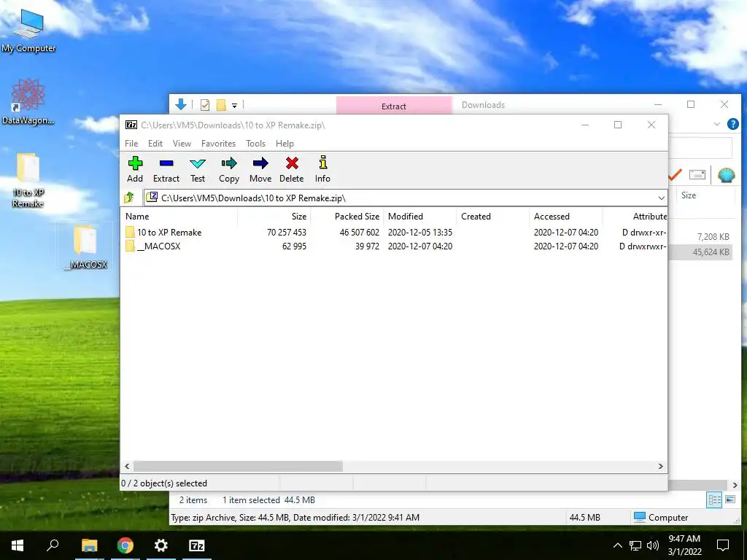Image resolution: width=747 pixels, height=560 pixels.
Task: Click the red Delete toolbar button
Action: pyautogui.click(x=292, y=169)
